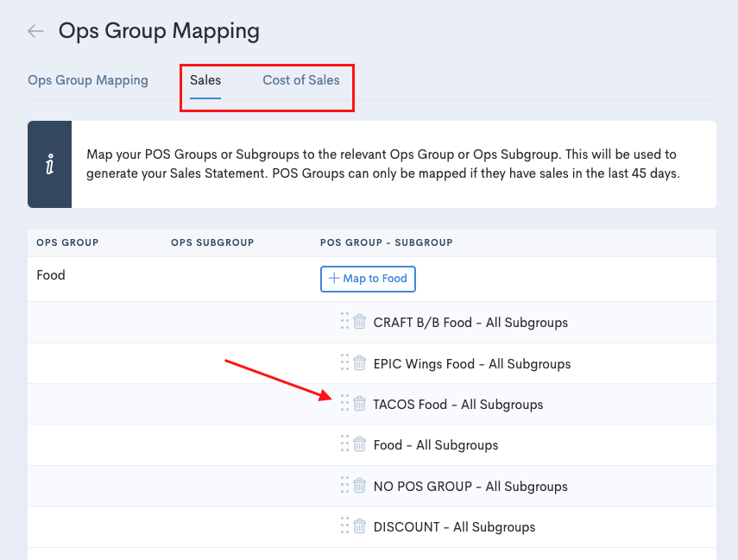Click the POS Group - Subgroup column header
Image resolution: width=738 pixels, height=560 pixels.
click(386, 242)
